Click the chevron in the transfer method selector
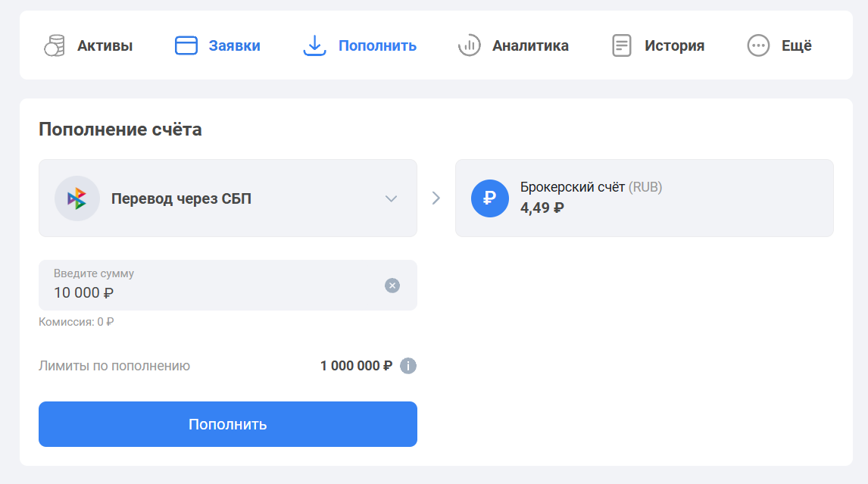The image size is (868, 484). [x=392, y=198]
